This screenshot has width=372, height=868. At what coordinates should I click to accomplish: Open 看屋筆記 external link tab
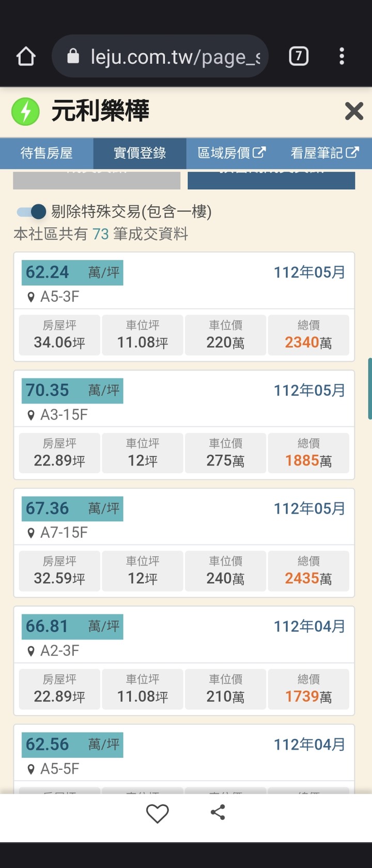[325, 153]
